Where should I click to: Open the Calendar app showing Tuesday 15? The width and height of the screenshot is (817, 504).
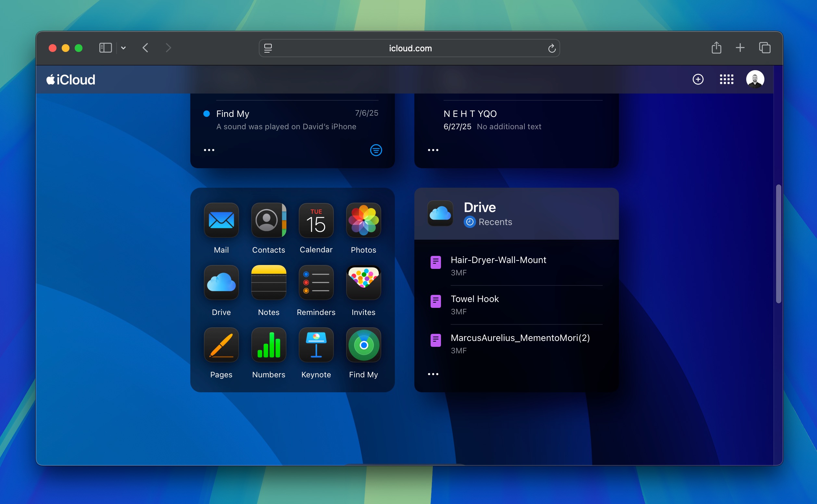coord(316,221)
